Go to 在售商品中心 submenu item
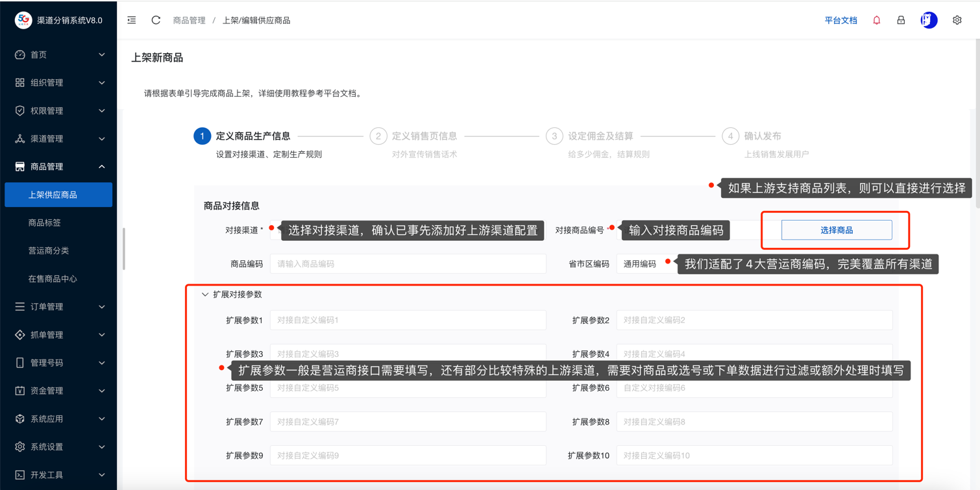 53,278
